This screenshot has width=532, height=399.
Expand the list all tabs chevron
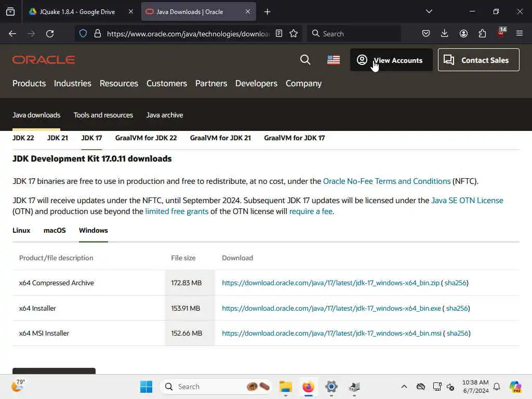coord(429,11)
